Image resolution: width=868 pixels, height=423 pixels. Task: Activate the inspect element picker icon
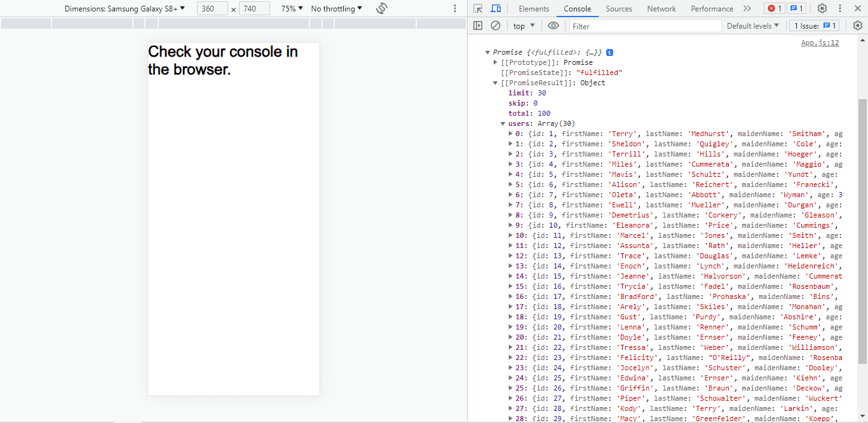tap(478, 8)
